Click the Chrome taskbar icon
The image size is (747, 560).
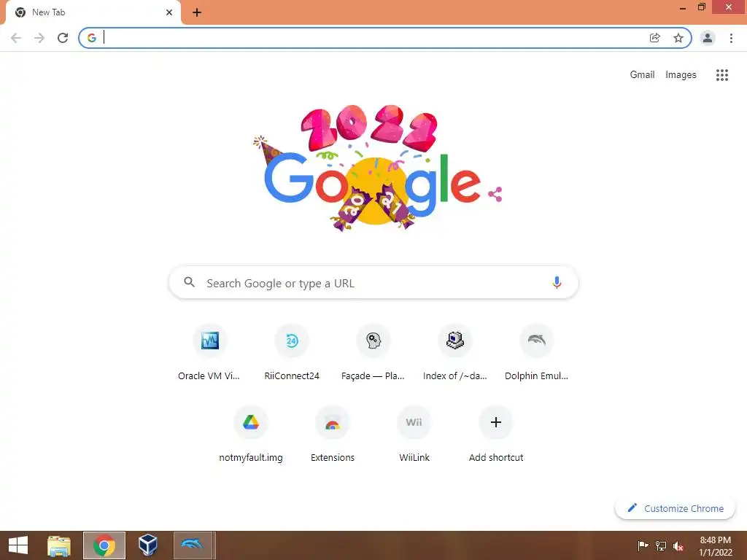tap(104, 545)
